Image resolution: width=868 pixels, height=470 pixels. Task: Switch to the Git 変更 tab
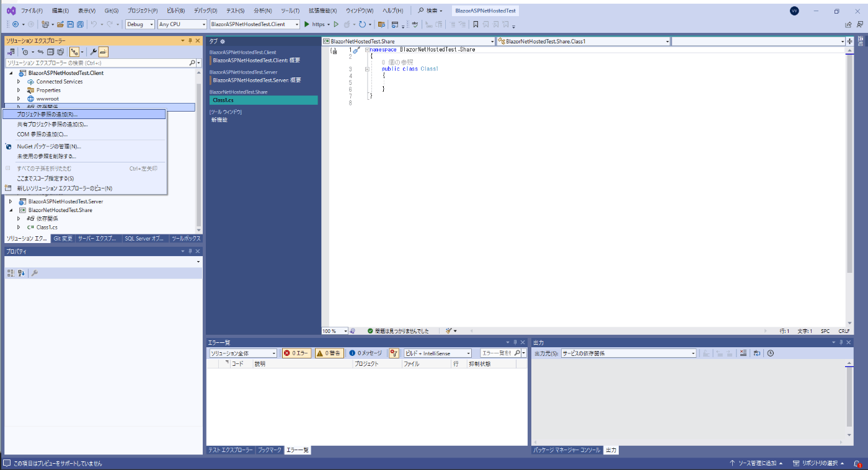coord(63,238)
